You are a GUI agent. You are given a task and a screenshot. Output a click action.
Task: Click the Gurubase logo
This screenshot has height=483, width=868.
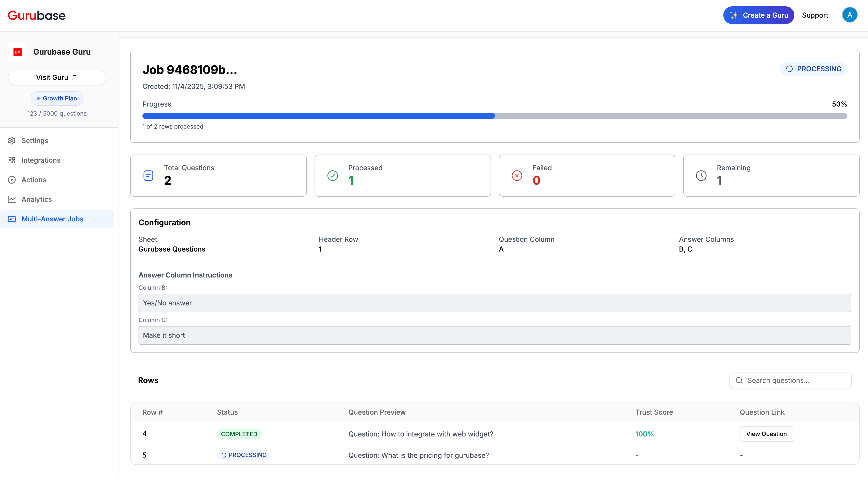pos(36,15)
